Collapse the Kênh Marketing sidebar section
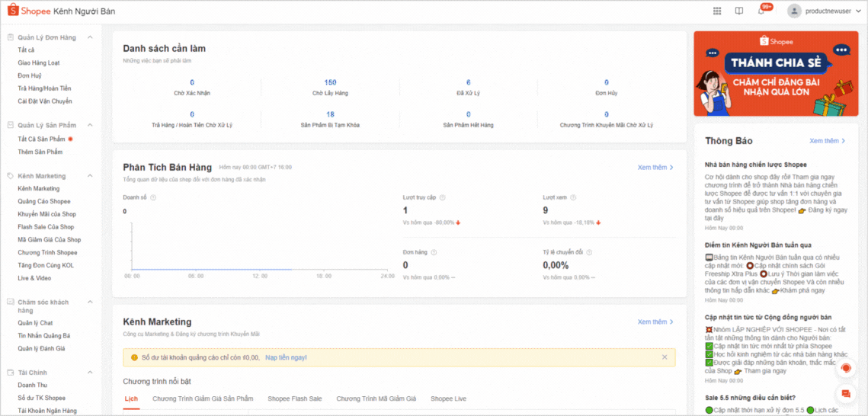 [x=91, y=176]
